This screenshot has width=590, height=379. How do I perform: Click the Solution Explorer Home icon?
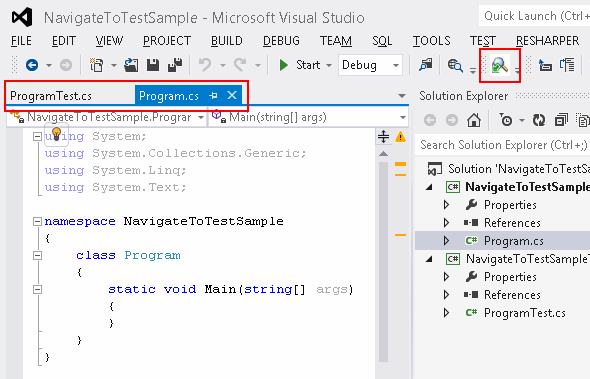point(474,120)
